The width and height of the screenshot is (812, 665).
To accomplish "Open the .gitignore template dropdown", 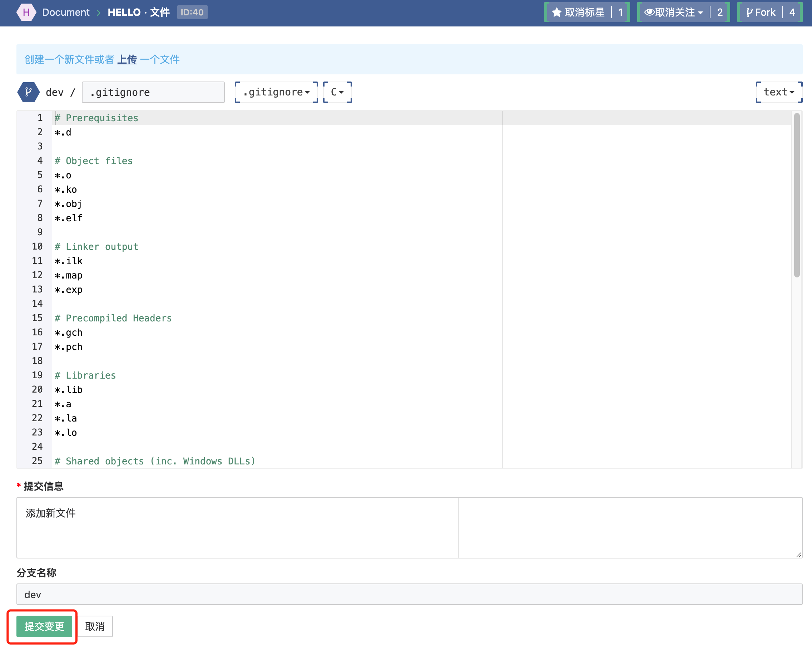I will tap(276, 92).
